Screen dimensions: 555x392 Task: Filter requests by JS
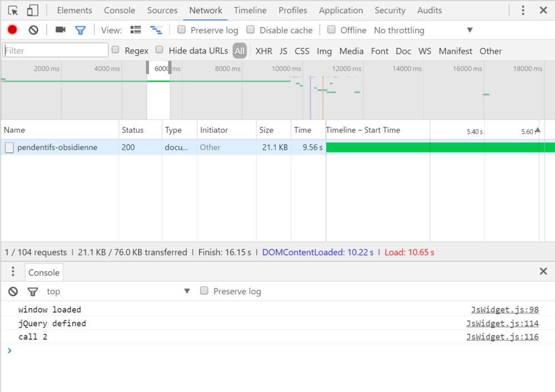283,51
